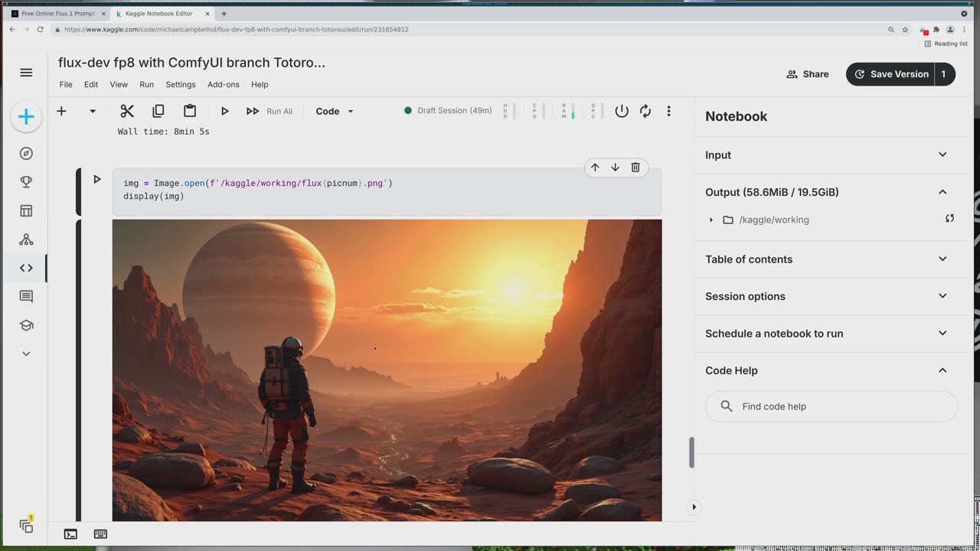Open Models icon in sidebar
Screen dimensions: 980x551
[x=26, y=240]
